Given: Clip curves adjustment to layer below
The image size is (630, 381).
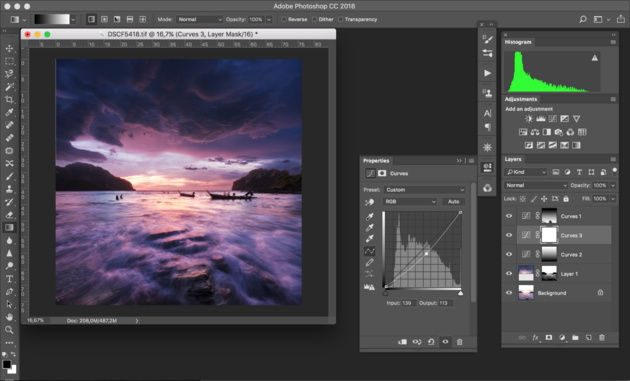Looking at the screenshot, I should tap(402, 342).
